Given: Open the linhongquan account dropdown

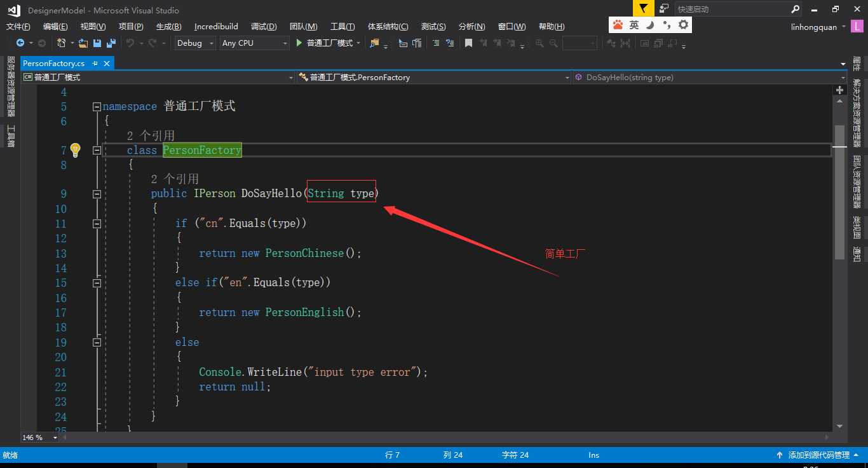Looking at the screenshot, I should [818, 27].
